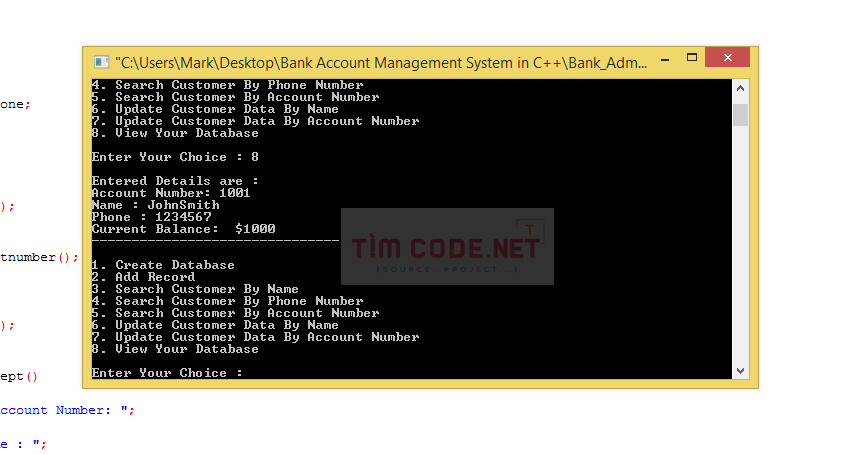Image resolution: width=855 pixels, height=454 pixels.
Task: Click the first "7. Update Customer Data By Account Number" line
Action: click(x=255, y=121)
